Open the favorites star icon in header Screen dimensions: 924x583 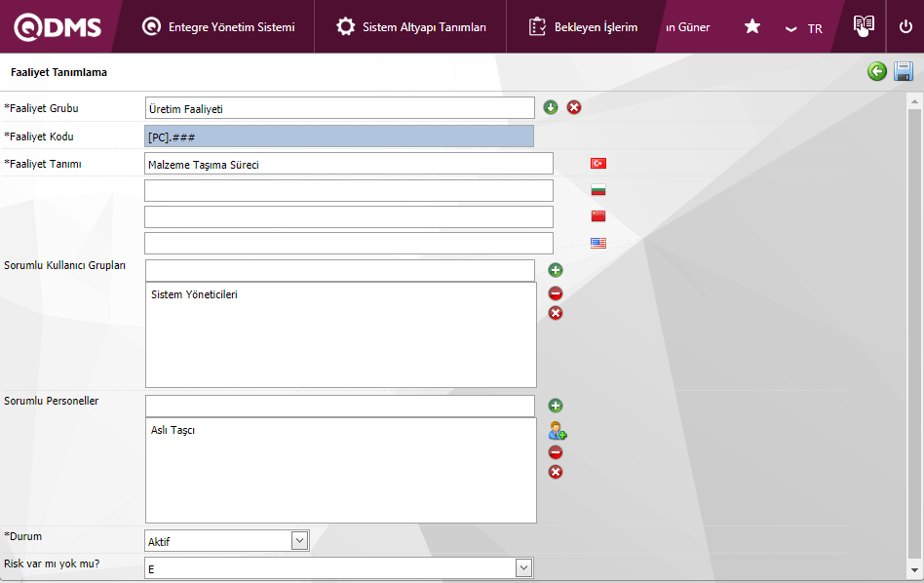[x=752, y=27]
